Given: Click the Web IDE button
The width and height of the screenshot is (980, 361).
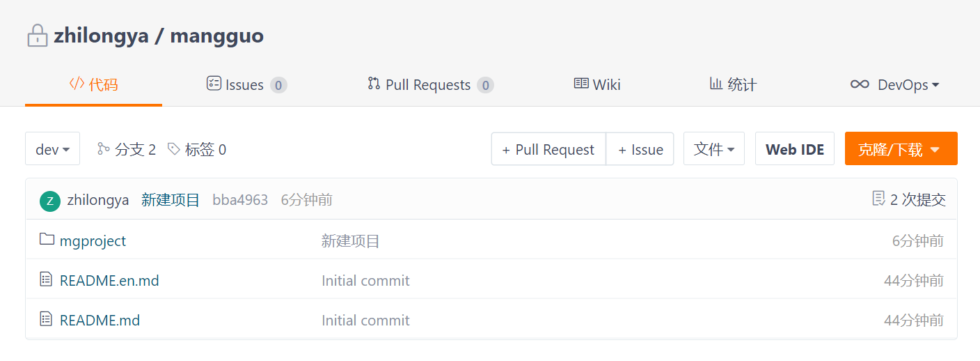Looking at the screenshot, I should click(x=795, y=148).
